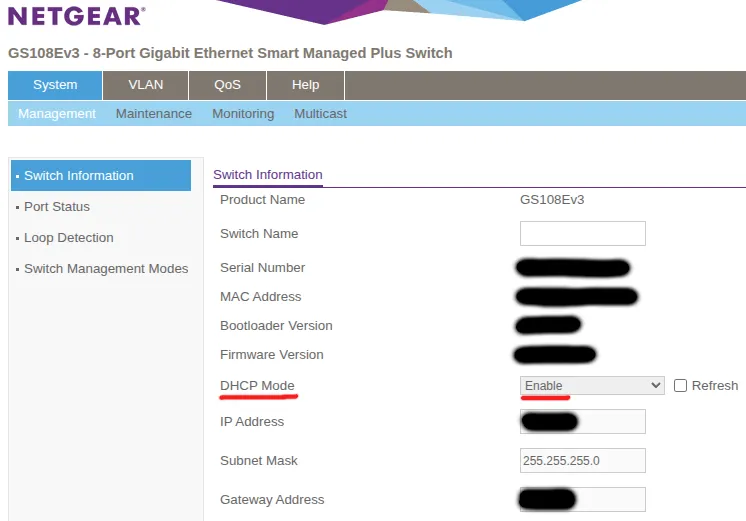Click the DHCP Mode label
The image size is (746, 521).
[257, 385]
